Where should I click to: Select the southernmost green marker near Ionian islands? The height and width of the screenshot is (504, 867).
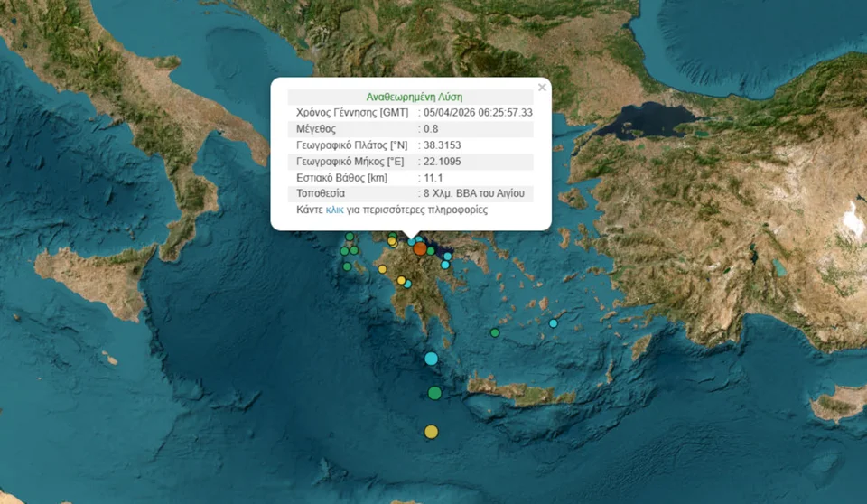(347, 266)
